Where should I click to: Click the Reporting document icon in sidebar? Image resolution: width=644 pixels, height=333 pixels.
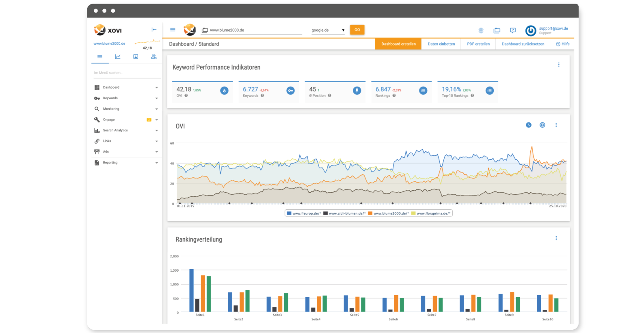tap(97, 163)
